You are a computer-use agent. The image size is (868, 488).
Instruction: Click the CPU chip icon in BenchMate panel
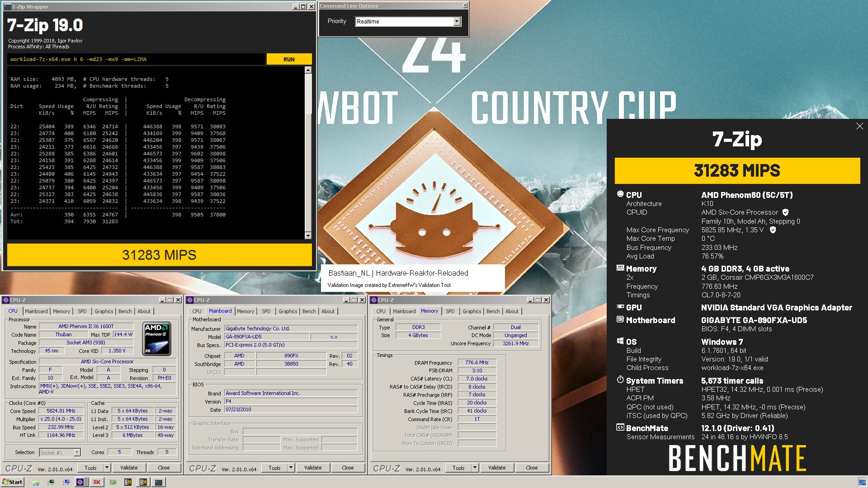point(620,194)
